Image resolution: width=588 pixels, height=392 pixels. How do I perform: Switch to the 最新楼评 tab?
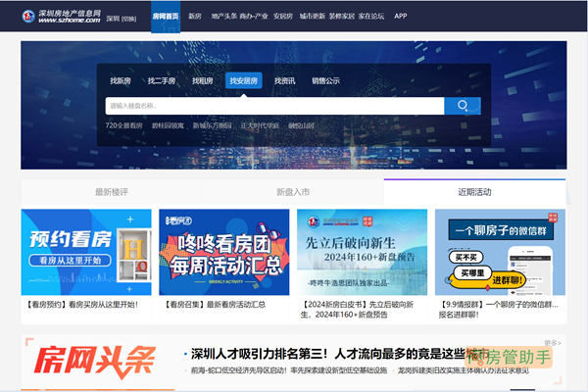(x=112, y=192)
